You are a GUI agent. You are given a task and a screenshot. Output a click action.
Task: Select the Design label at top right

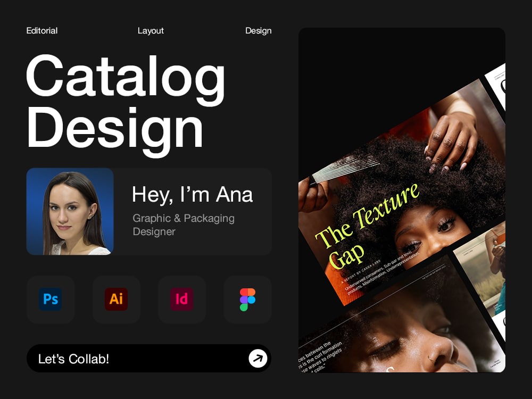[x=258, y=30]
